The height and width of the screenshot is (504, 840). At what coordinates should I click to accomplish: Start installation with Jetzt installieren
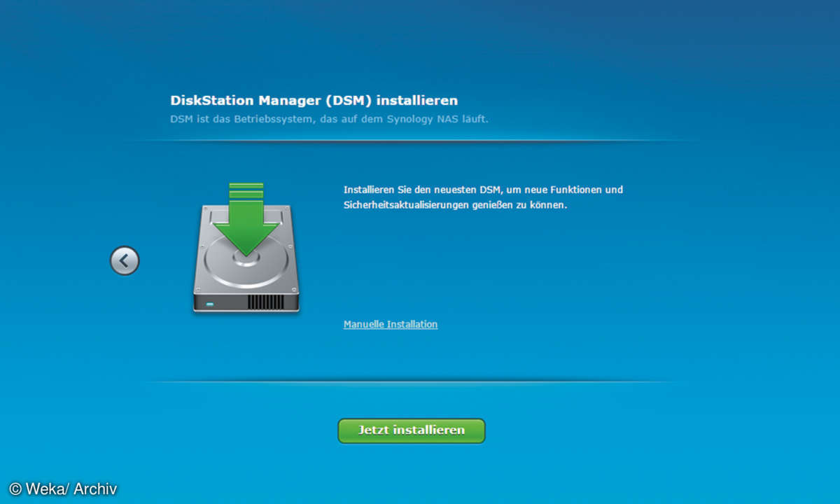(412, 430)
